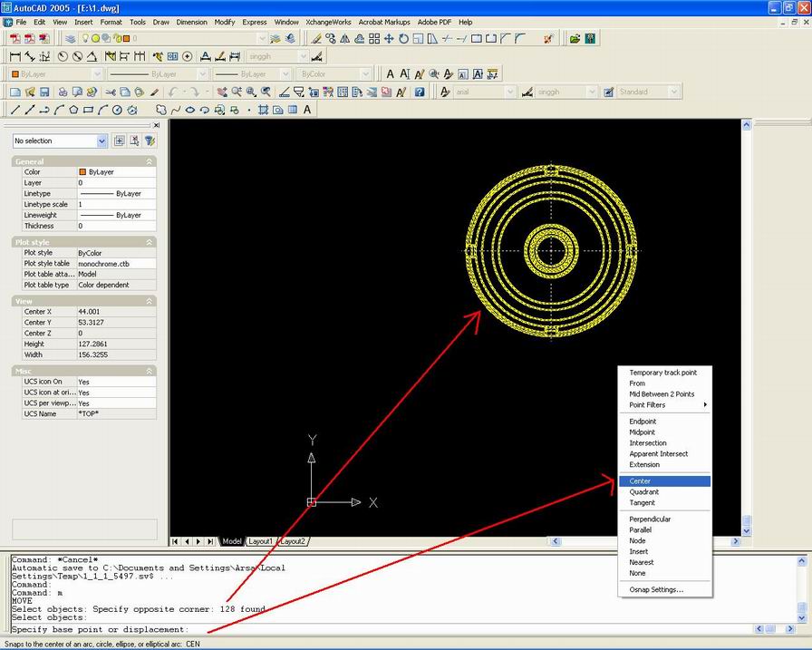Click inside the command line input area
The image size is (812, 650).
point(362,628)
